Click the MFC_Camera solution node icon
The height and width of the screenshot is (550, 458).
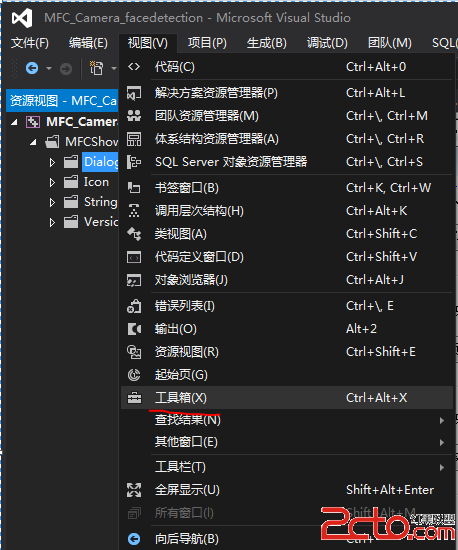(33, 122)
